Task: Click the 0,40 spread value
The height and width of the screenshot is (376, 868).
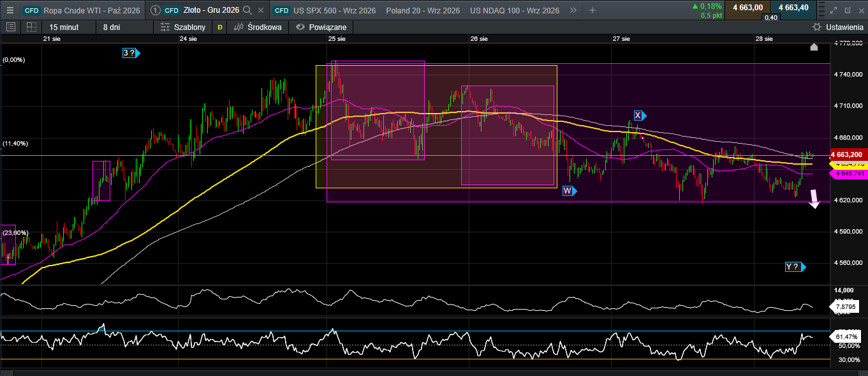Action: [x=770, y=17]
